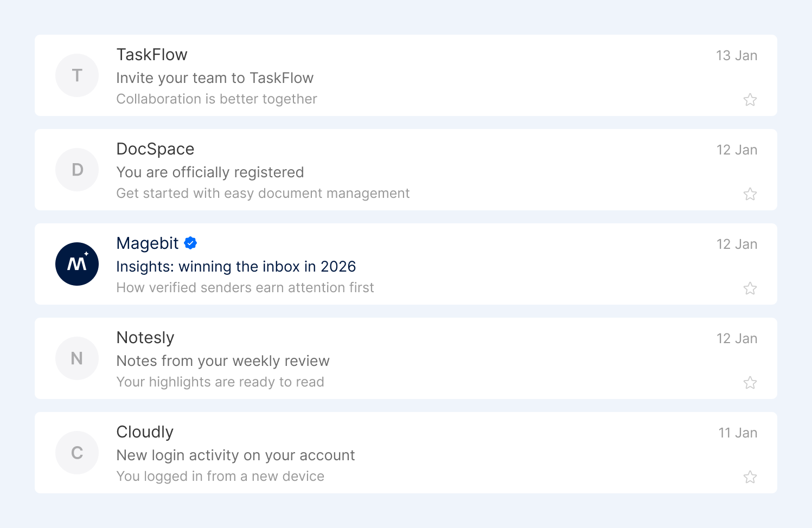
Task: Open "Invite your team to TaskFlow" email
Action: pos(215,78)
